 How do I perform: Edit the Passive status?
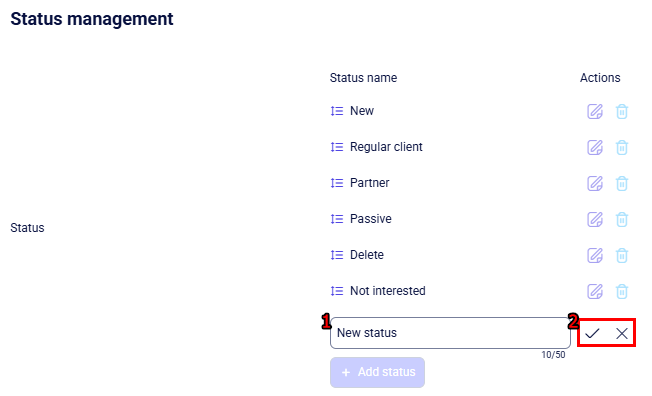595,219
